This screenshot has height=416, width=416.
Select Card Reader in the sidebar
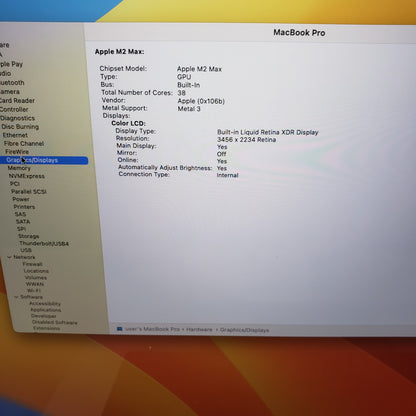(x=17, y=100)
